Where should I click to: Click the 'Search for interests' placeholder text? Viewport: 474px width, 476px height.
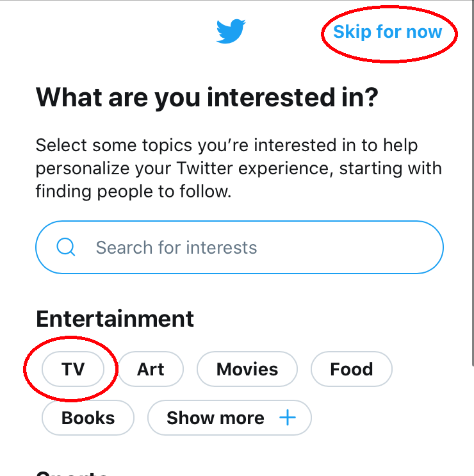click(176, 247)
